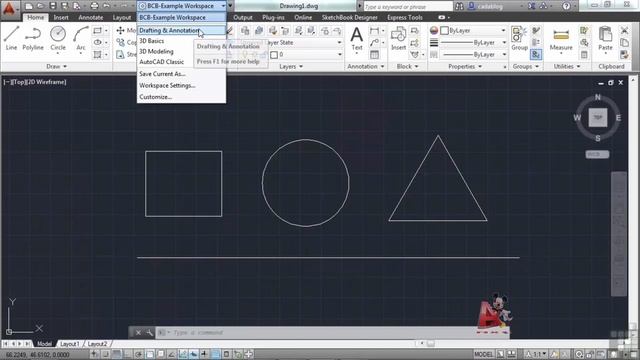
Task: Click the binoculars search icon
Action: tap(459, 6)
